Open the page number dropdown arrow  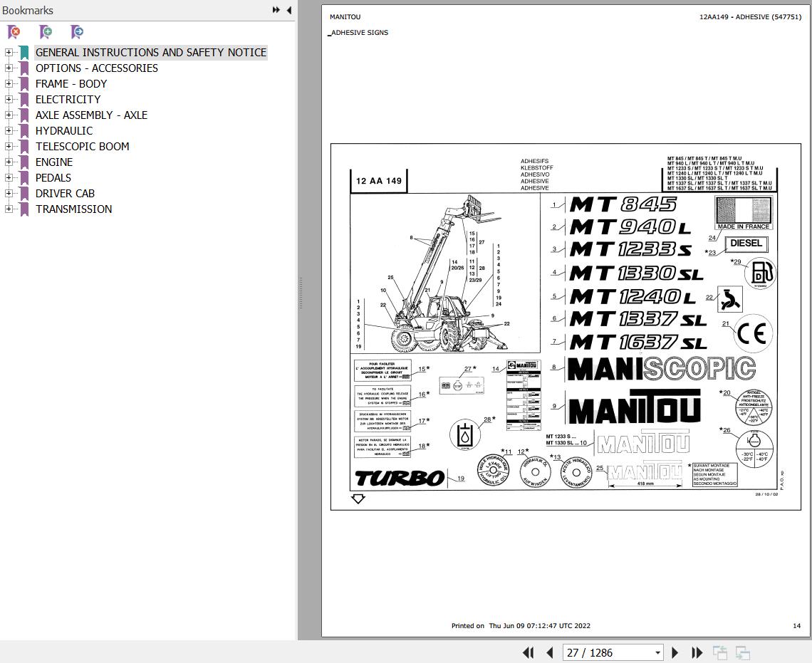[657, 653]
